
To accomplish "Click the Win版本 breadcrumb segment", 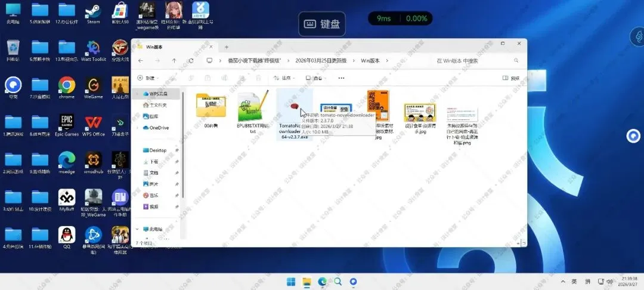I will [x=370, y=60].
